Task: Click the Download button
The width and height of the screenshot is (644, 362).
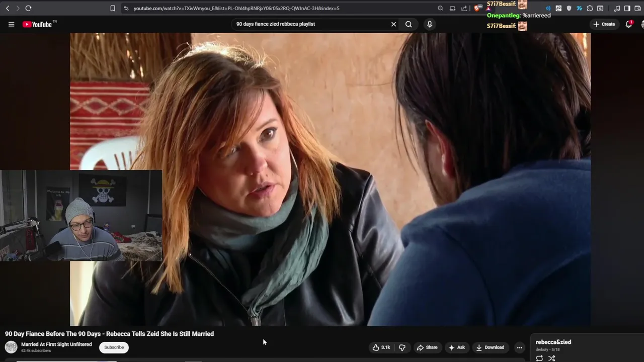Action: [490, 347]
